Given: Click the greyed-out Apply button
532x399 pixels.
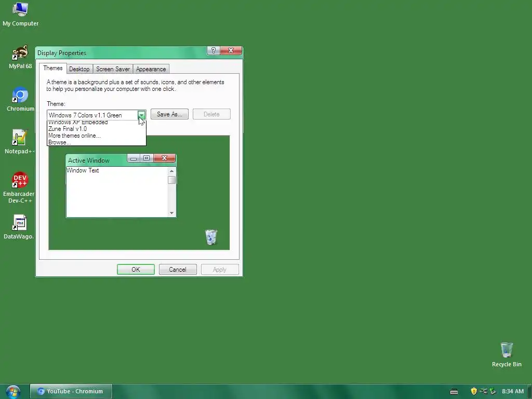Looking at the screenshot, I should pos(220,270).
